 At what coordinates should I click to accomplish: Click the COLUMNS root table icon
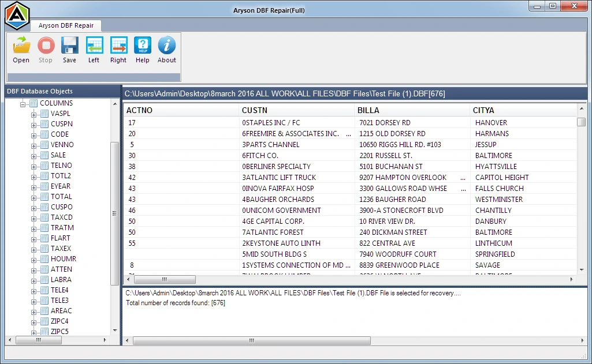tap(33, 103)
